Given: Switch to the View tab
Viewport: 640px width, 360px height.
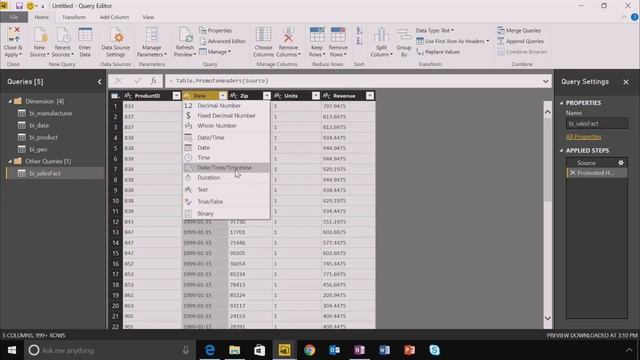Looking at the screenshot, I should point(148,17).
